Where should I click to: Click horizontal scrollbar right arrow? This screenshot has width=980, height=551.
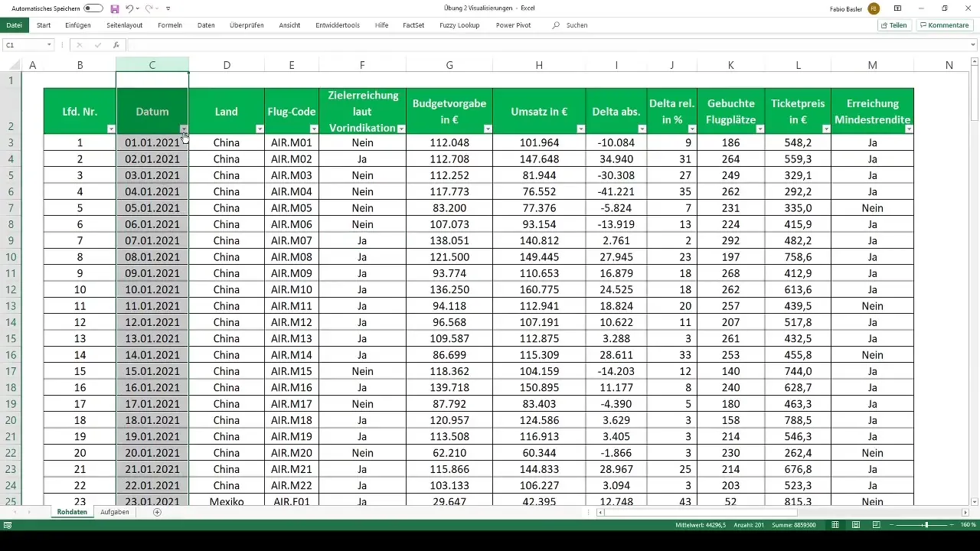(965, 512)
